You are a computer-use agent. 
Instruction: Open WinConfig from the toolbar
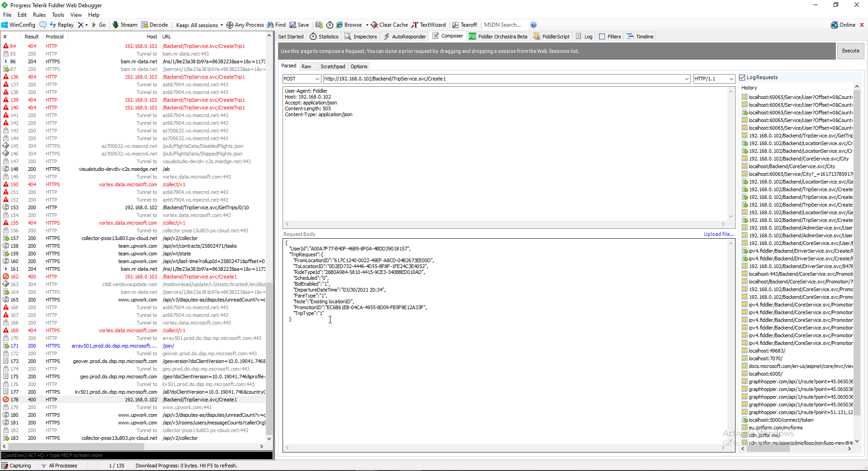tap(18, 25)
